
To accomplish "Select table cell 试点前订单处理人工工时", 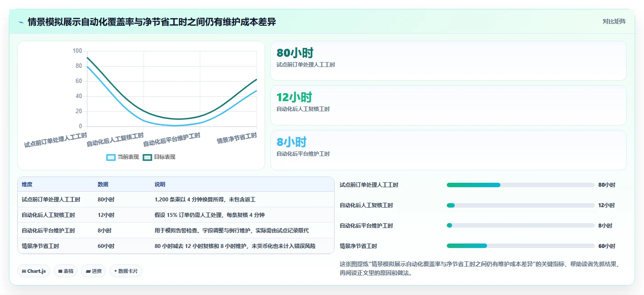I will (51, 200).
